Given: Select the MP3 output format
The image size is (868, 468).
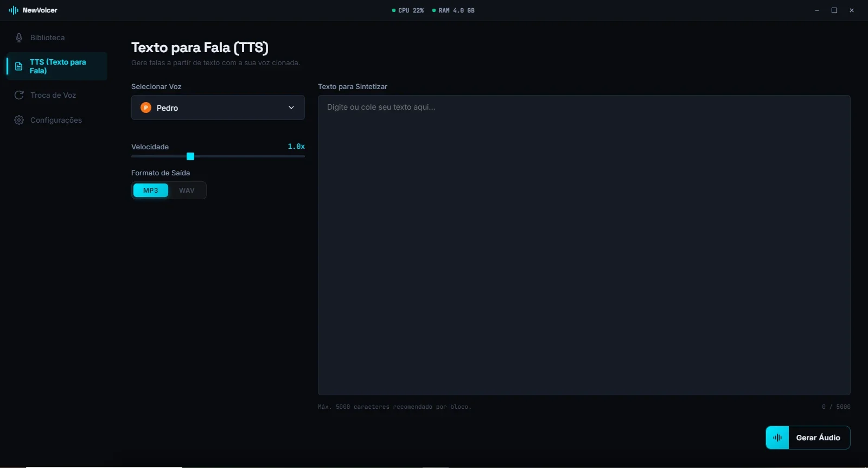Looking at the screenshot, I should click(151, 191).
